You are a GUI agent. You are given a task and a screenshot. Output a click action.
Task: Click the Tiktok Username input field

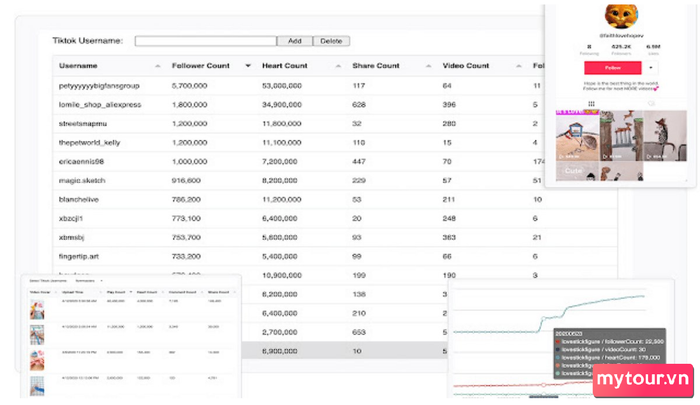pyautogui.click(x=205, y=41)
